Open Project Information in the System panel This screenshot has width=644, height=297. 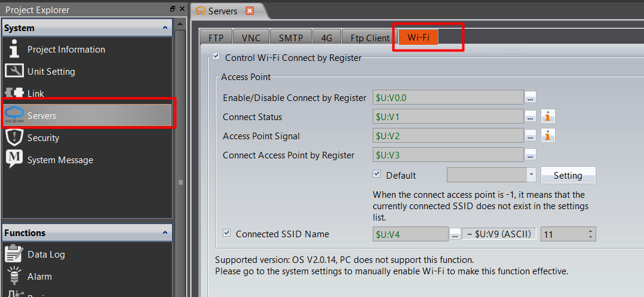[66, 50]
